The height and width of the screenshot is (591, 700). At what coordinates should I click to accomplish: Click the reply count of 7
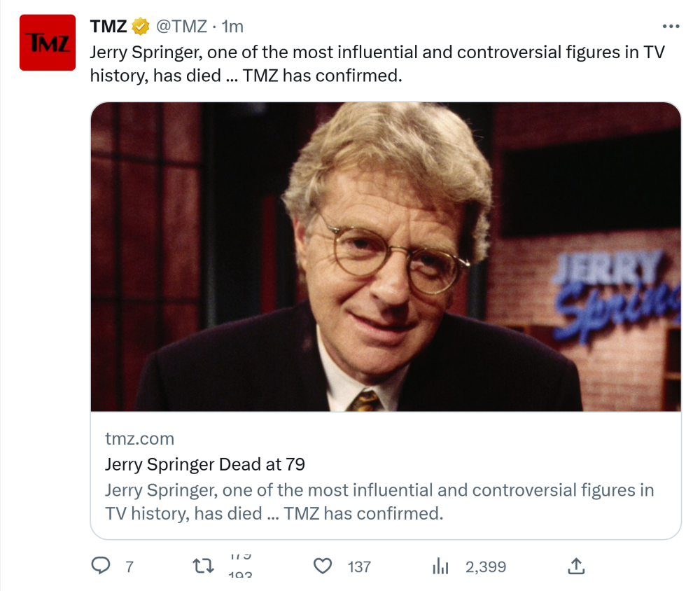[x=129, y=566]
